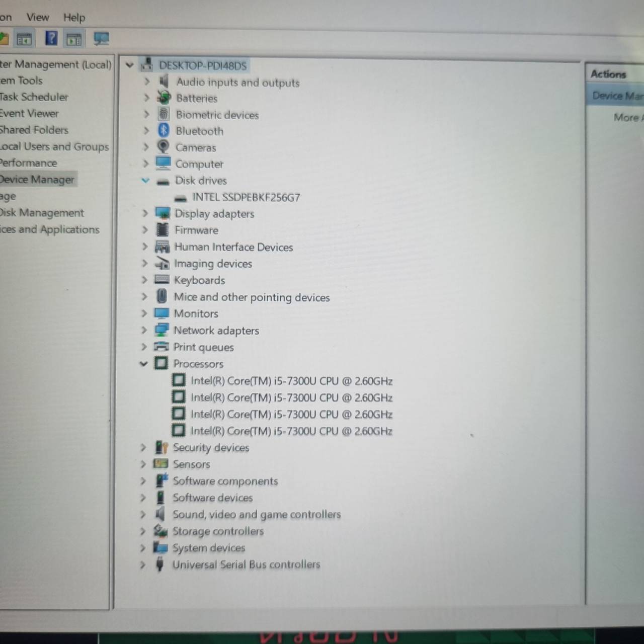Expand the Network adapters arrow
The height and width of the screenshot is (644, 644).
(144, 330)
